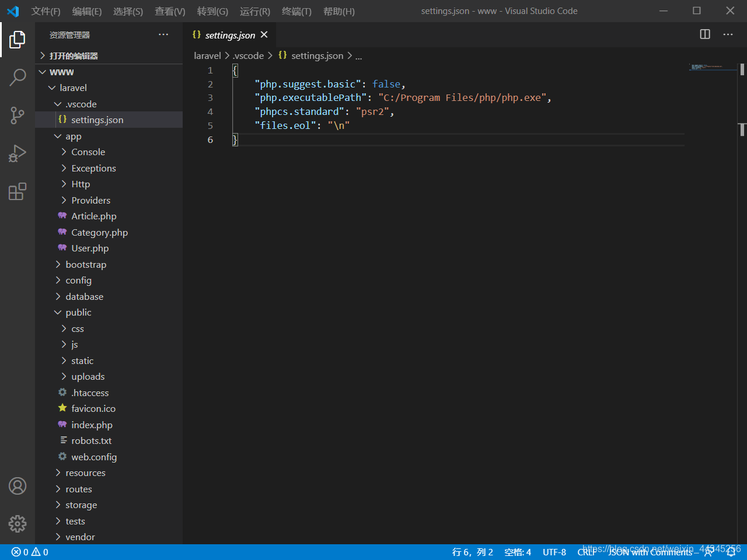Screen dimensions: 747x560
Task: Click the laravel breadcrumb segment
Action: pos(207,55)
